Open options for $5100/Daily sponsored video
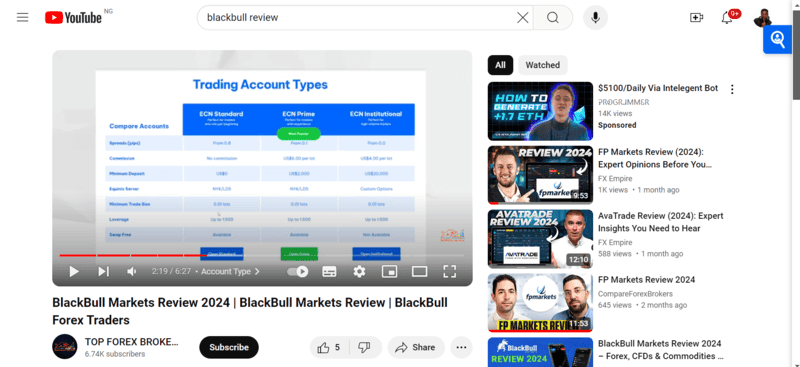 point(732,89)
